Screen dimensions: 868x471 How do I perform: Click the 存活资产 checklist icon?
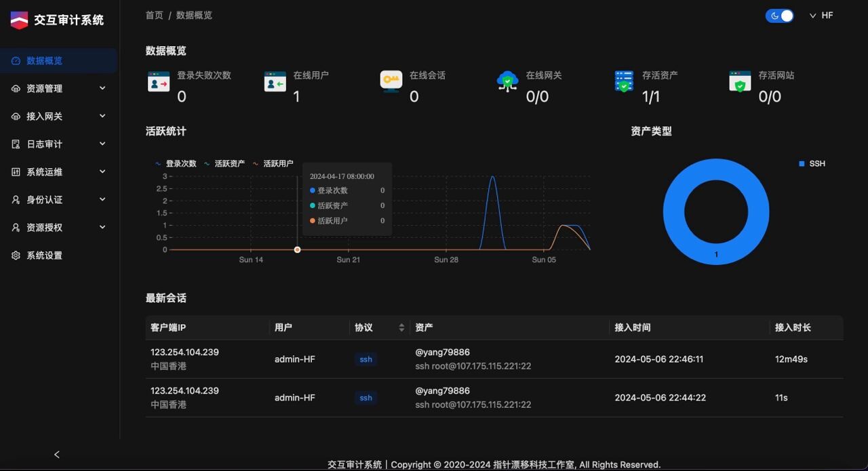point(624,83)
